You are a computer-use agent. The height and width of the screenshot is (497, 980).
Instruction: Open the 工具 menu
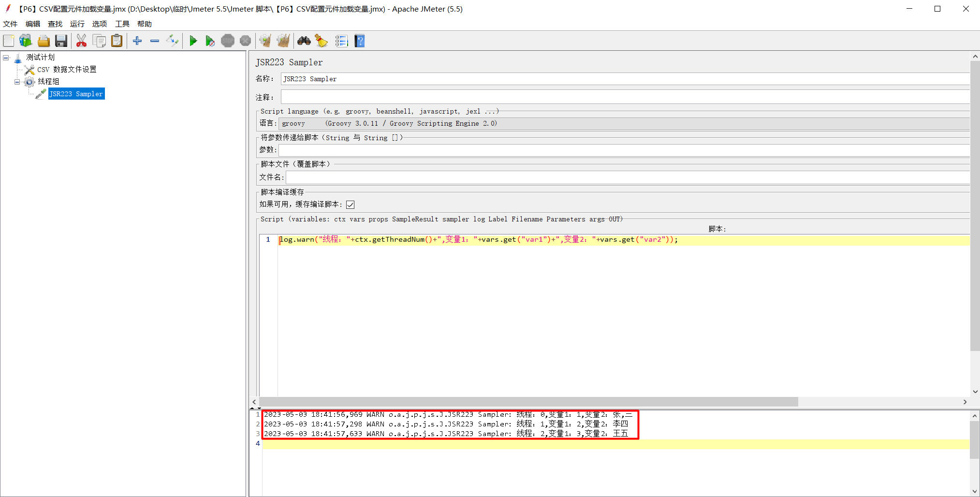(x=122, y=24)
